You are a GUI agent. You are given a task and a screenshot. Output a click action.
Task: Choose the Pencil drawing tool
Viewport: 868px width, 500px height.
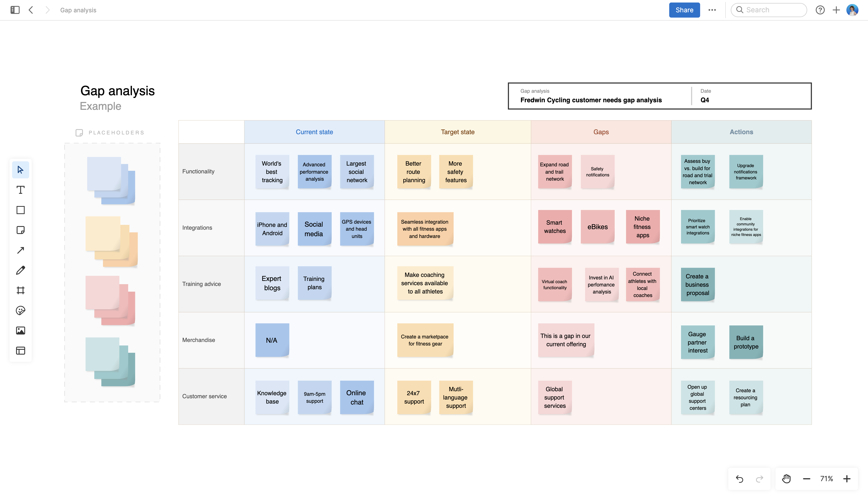20,270
